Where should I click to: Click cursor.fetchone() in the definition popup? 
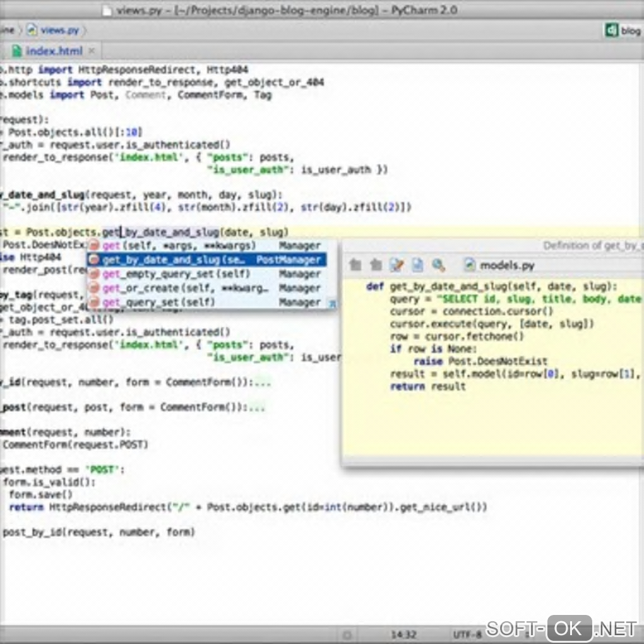(474, 337)
